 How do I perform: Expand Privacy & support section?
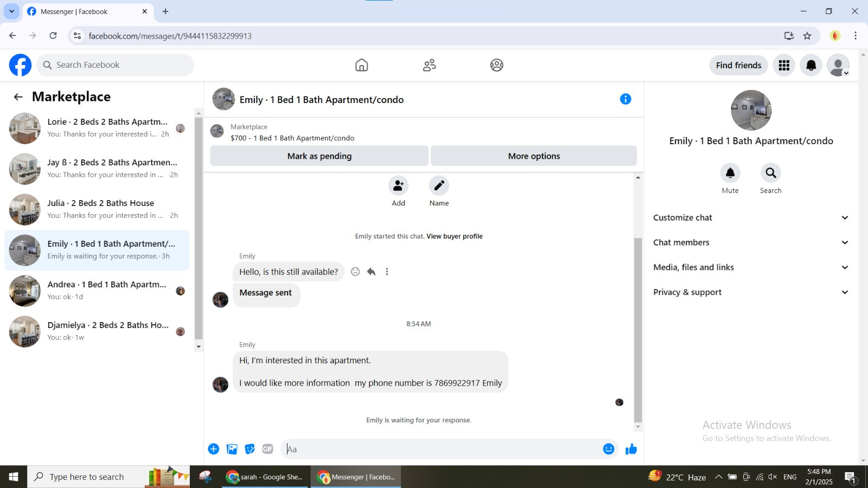click(751, 292)
